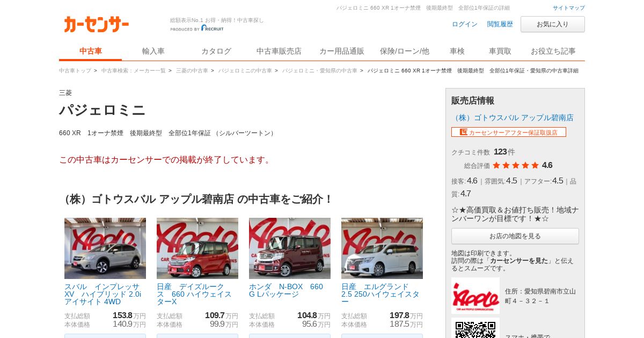The image size is (644, 338).
Task: Click the ログイン link
Action: pos(465,24)
